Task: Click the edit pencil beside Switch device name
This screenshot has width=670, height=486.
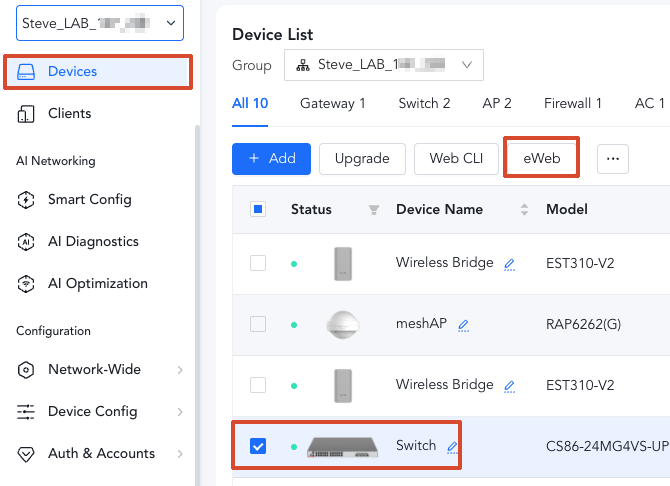Action: click(x=452, y=447)
